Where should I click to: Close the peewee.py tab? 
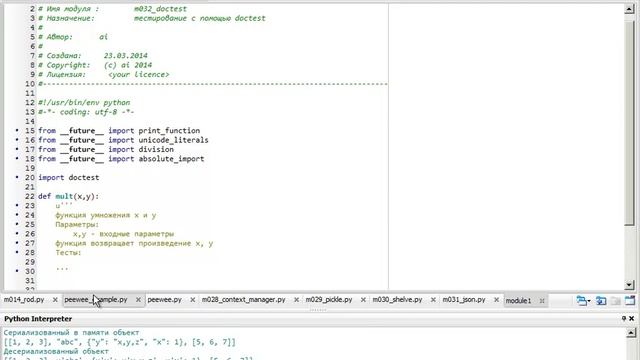193,300
